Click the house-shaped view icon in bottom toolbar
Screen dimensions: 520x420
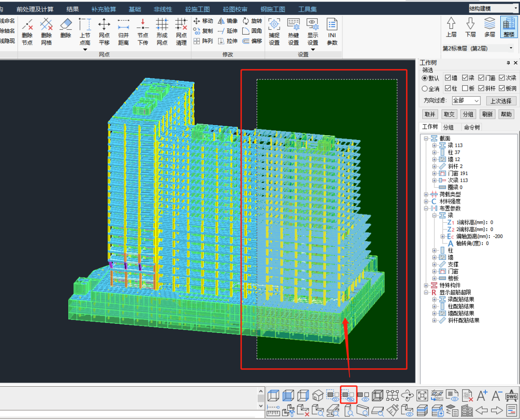pos(318,395)
